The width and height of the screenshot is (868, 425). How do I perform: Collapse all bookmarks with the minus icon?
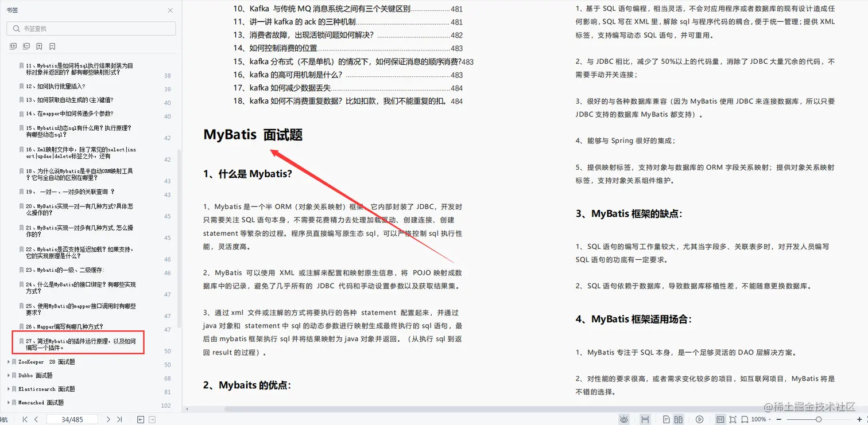tap(26, 46)
